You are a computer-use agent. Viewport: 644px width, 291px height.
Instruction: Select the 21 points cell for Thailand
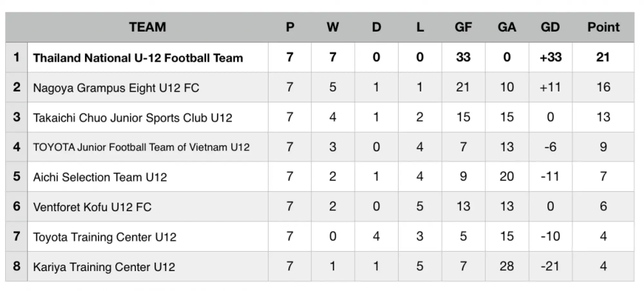pyautogui.click(x=603, y=57)
